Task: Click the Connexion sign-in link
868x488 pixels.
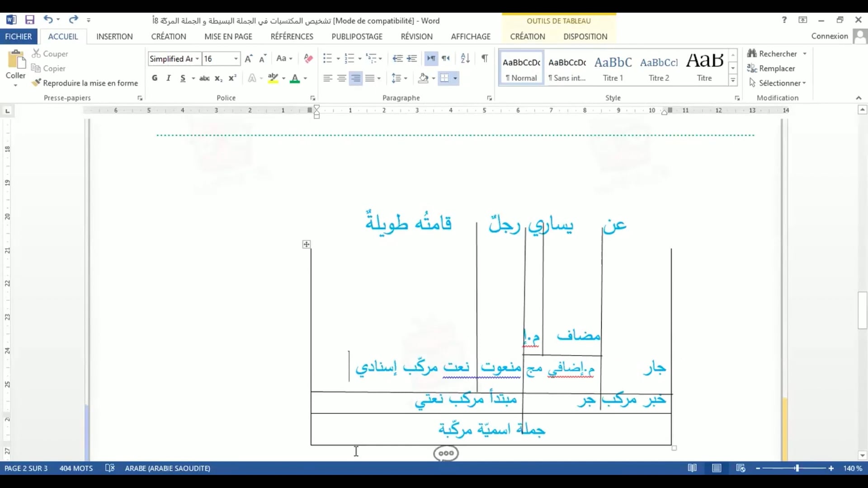Action: coord(829,36)
